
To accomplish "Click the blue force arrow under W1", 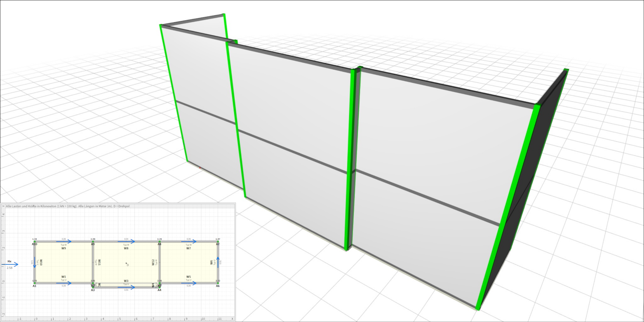I will 64,283.
